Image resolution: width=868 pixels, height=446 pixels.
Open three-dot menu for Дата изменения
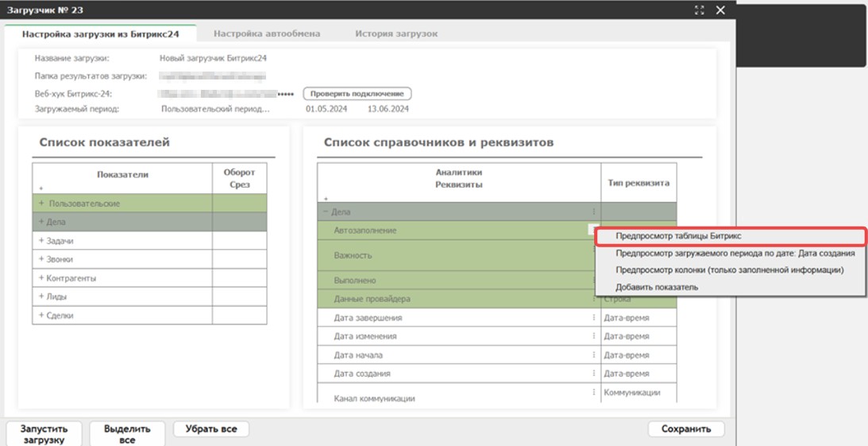coord(593,335)
